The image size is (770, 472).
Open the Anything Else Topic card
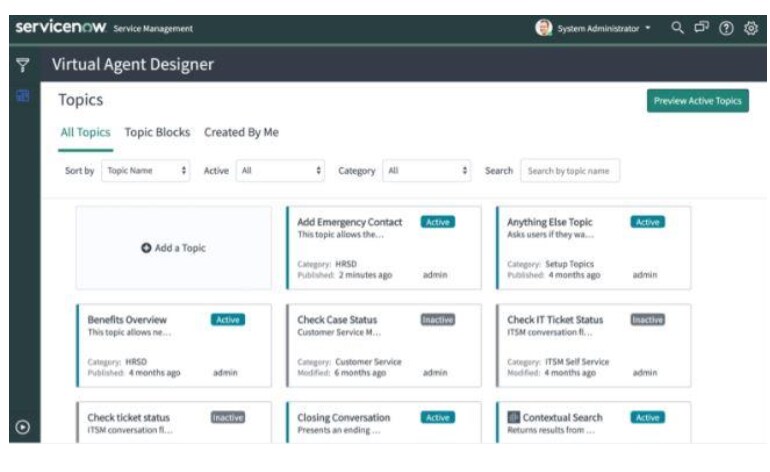click(x=593, y=248)
